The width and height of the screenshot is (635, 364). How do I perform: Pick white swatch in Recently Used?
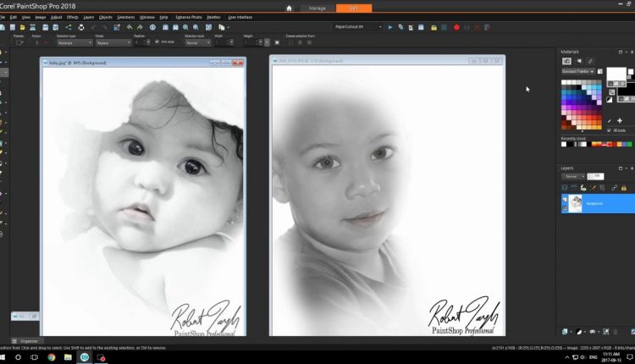pos(564,144)
